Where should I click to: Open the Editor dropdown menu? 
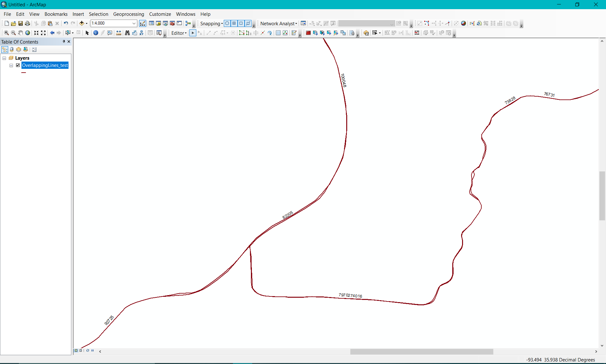click(x=179, y=33)
